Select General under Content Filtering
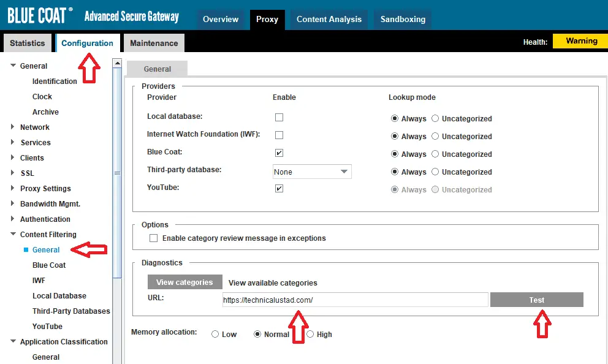This screenshot has height=364, width=608. pos(46,250)
